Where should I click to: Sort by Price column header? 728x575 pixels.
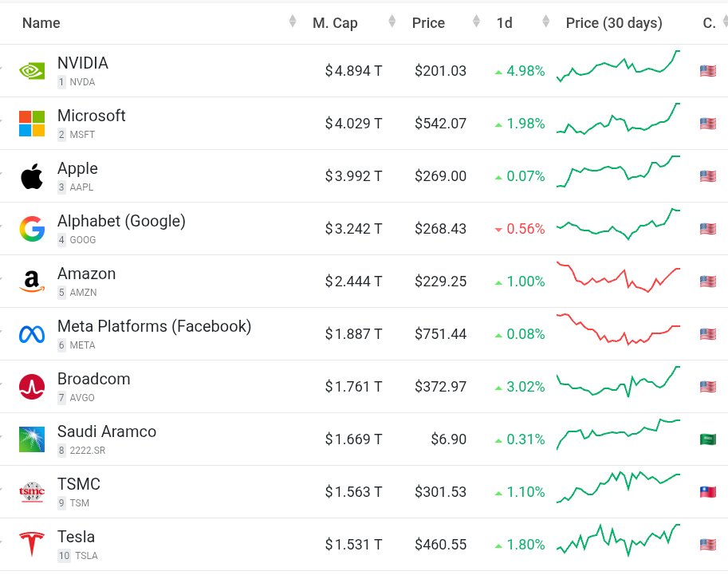[x=428, y=23]
